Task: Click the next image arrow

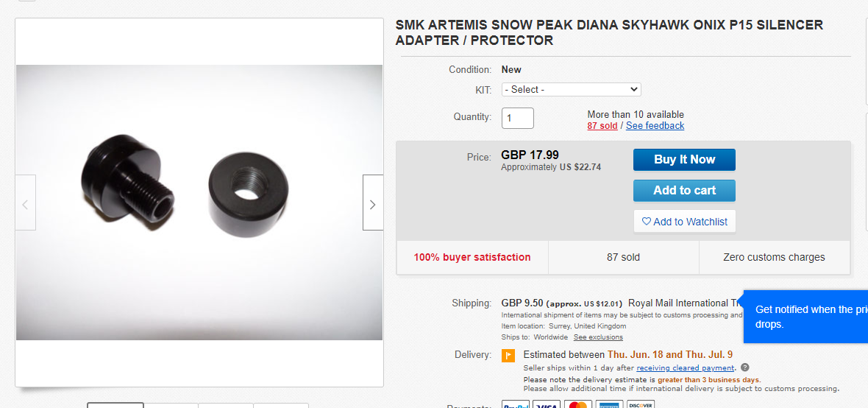Action: tap(372, 203)
